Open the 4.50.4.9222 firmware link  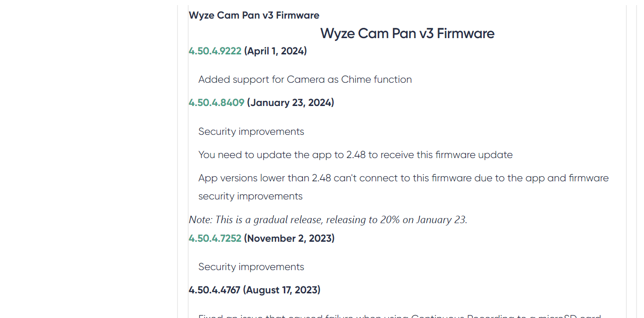pyautogui.click(x=215, y=51)
